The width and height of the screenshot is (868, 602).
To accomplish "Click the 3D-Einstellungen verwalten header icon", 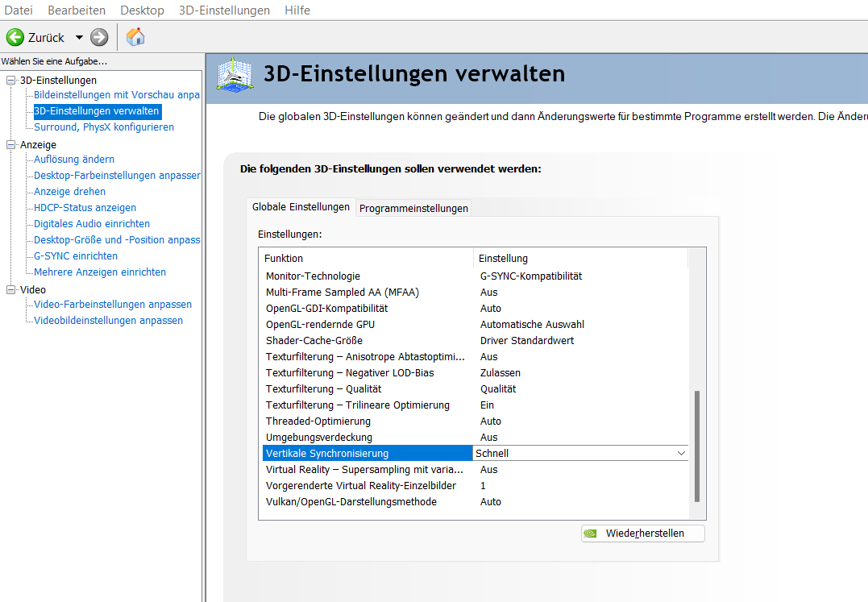I will (x=235, y=75).
